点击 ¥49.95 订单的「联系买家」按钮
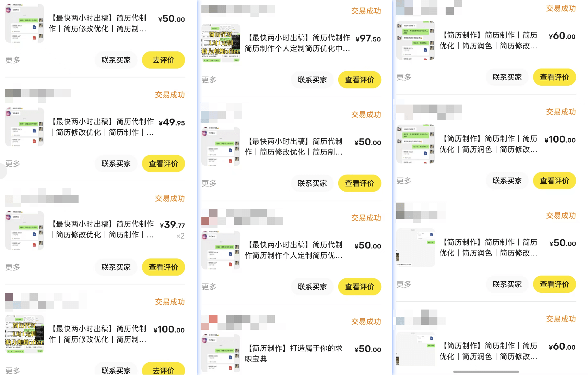 (116, 164)
